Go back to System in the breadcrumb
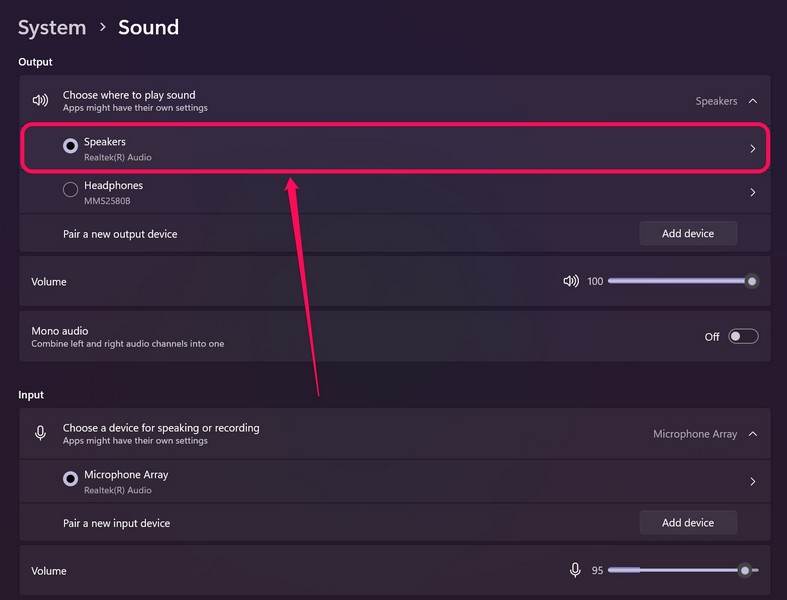Screen dimensions: 787x600 pyautogui.click(x=52, y=28)
